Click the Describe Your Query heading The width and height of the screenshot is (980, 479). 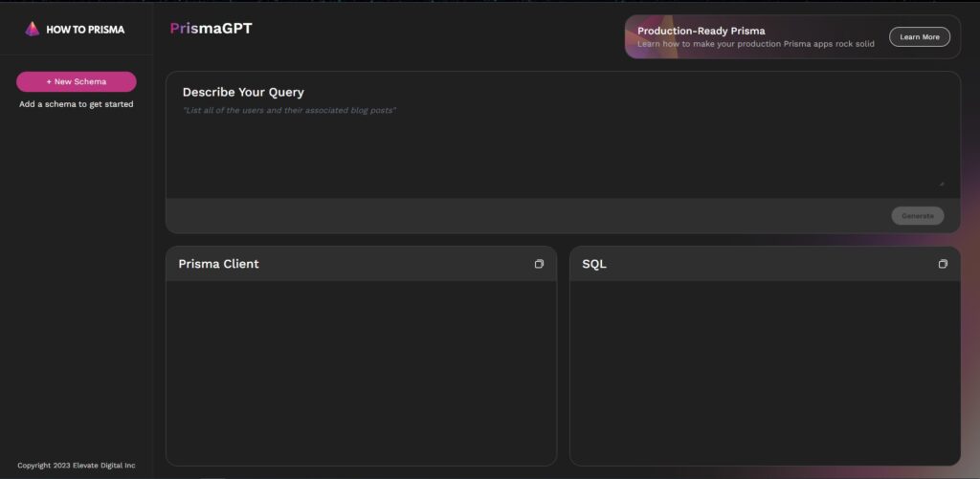click(x=243, y=93)
